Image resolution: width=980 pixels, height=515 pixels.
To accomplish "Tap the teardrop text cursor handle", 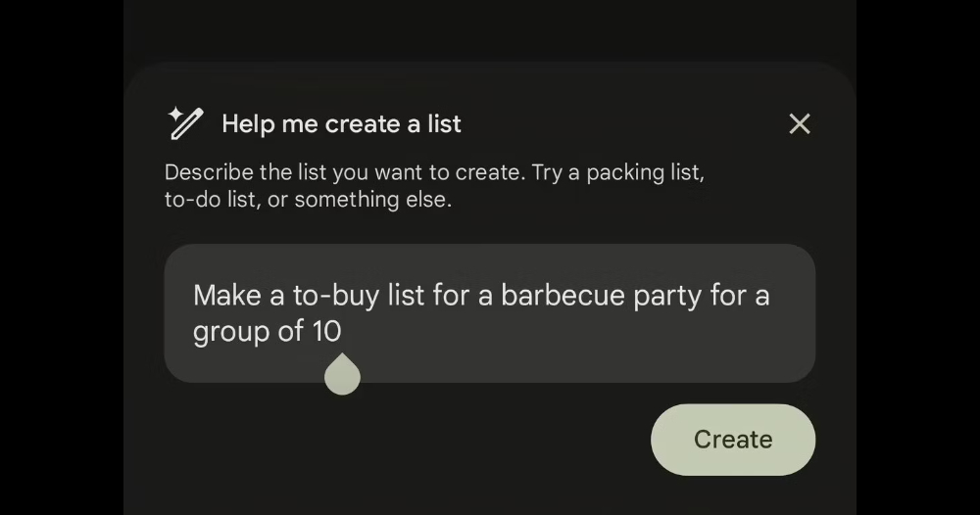I will (342, 374).
